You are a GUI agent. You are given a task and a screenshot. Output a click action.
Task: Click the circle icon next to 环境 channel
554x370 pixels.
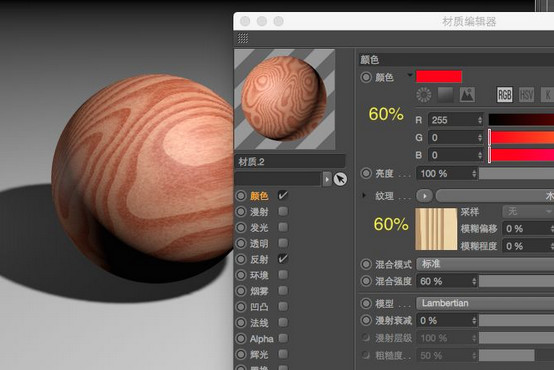[x=241, y=275]
